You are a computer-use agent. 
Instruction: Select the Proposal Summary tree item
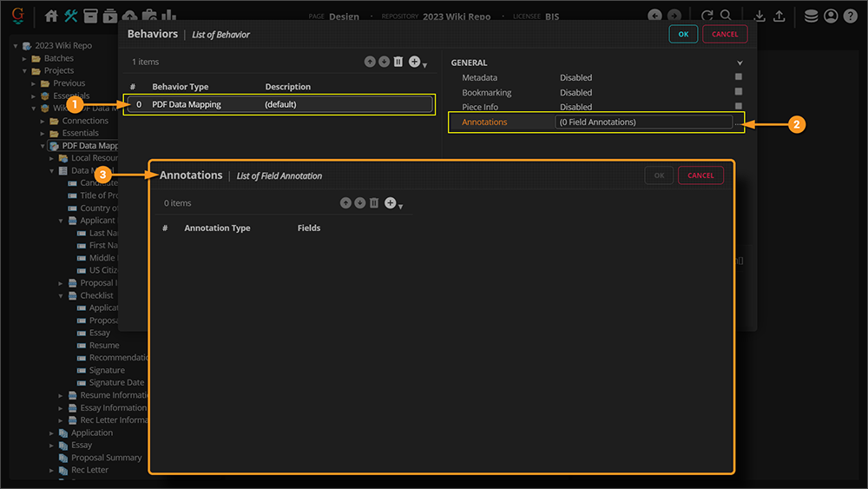[106, 458]
